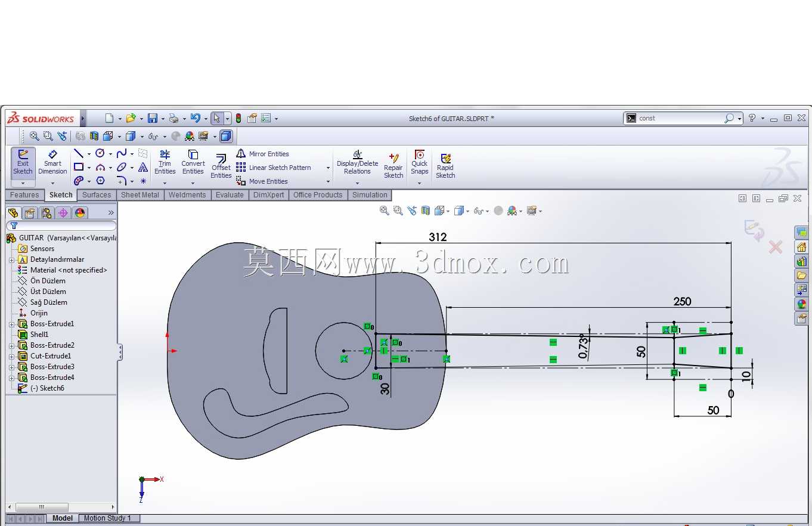Click the red X cancel sketch icon
Image resolution: width=812 pixels, height=526 pixels.
pos(775,247)
